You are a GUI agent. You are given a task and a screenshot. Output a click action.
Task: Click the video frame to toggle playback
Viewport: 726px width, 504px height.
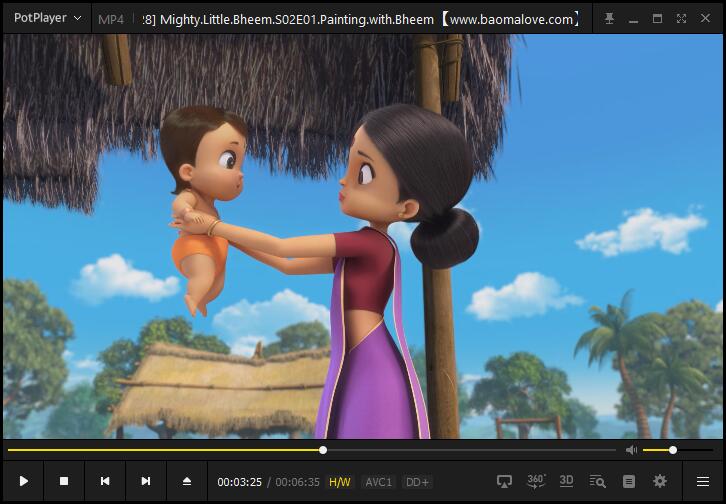click(x=363, y=236)
